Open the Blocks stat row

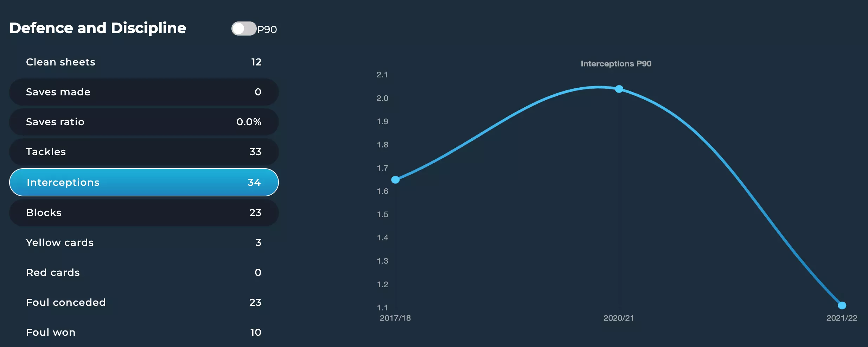pos(143,213)
